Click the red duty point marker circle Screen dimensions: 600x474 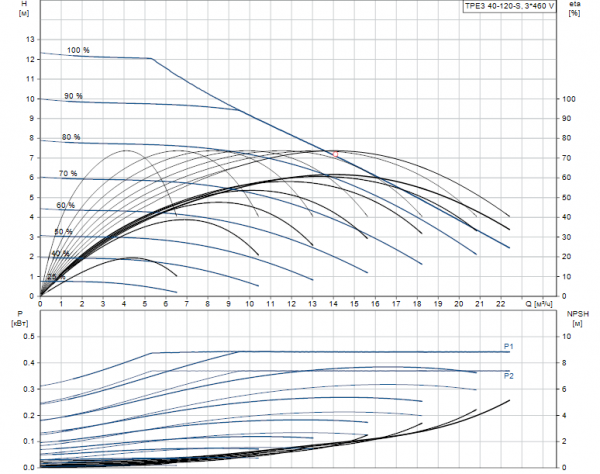click(336, 154)
